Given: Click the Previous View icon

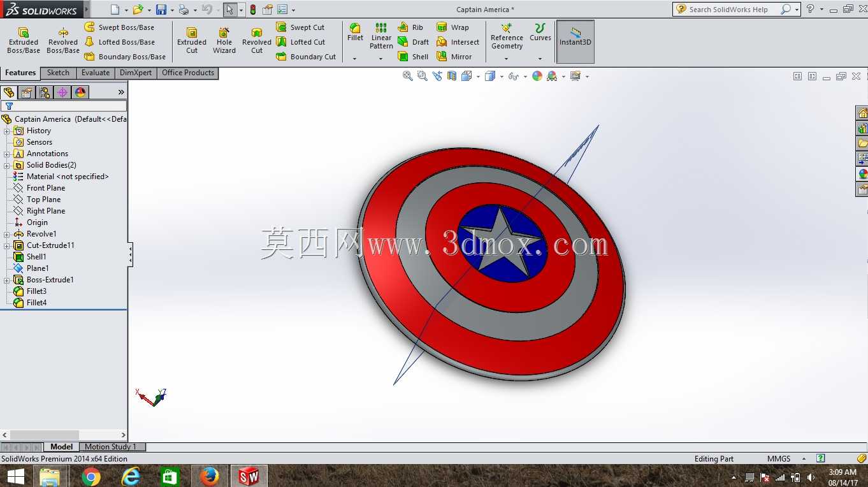Looking at the screenshot, I should coord(437,76).
